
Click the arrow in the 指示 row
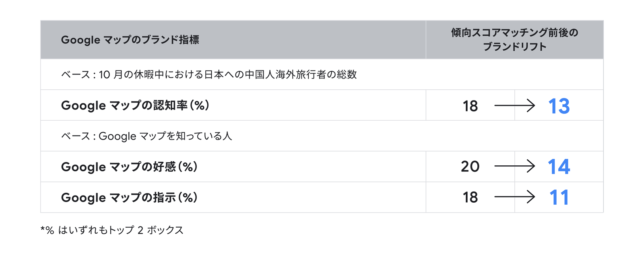[514, 197]
